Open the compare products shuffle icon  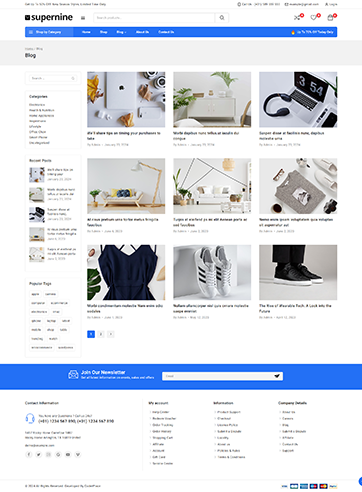point(297,18)
